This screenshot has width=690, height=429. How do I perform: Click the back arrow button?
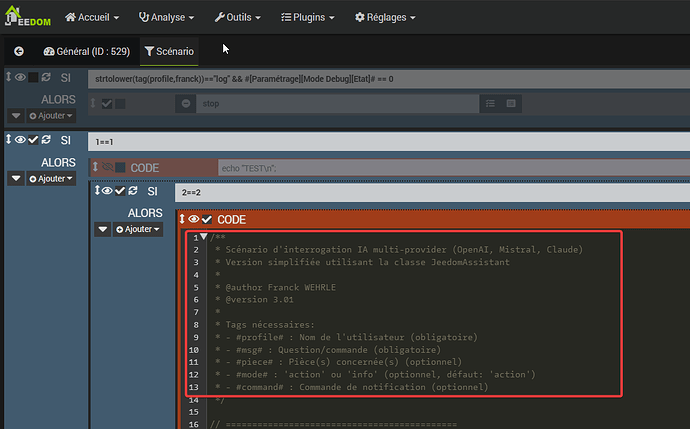click(18, 51)
